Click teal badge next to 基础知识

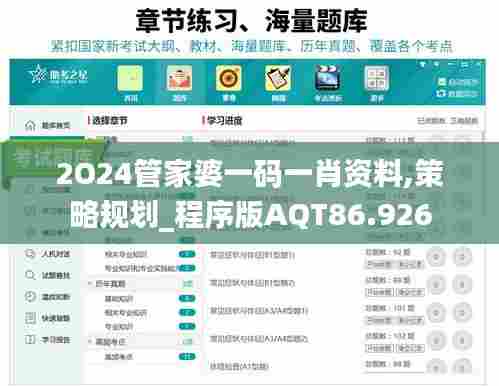tap(187, 298)
